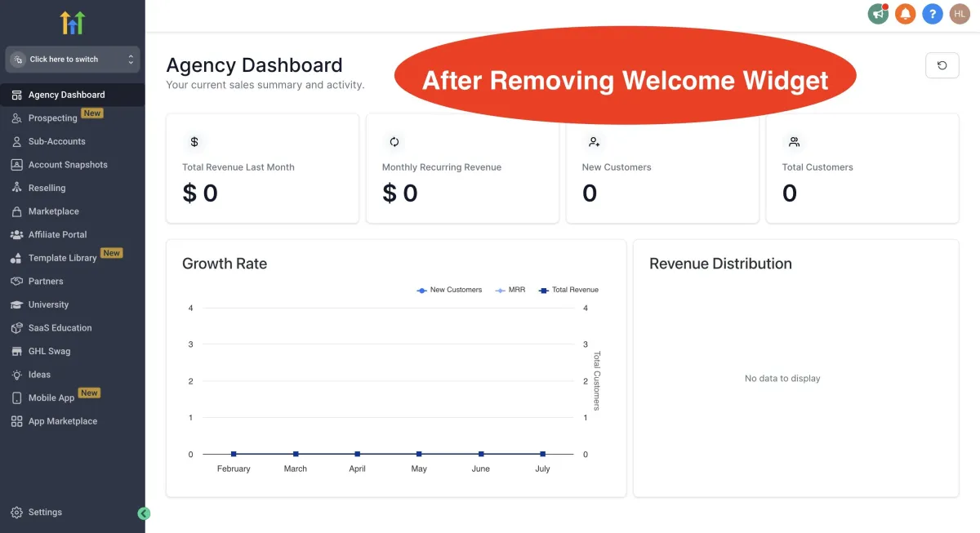Screen dimensions: 980x533
Task: Click the July data point on chart
Action: point(542,454)
